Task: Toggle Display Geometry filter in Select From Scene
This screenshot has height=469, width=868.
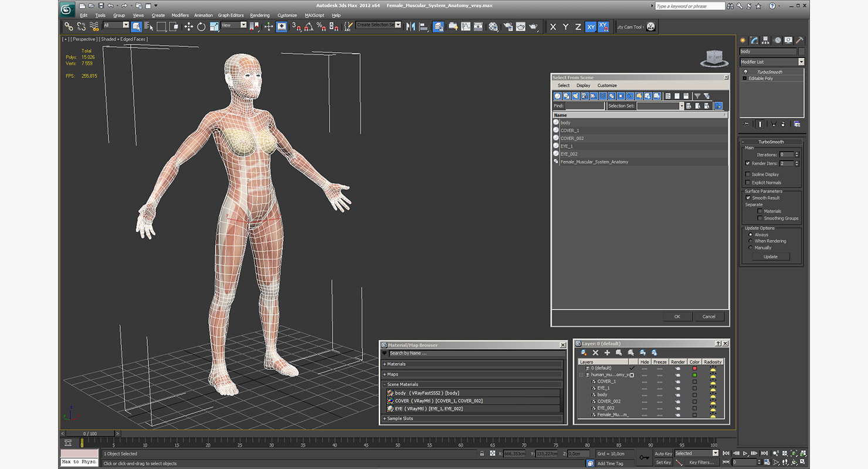Action: point(558,96)
